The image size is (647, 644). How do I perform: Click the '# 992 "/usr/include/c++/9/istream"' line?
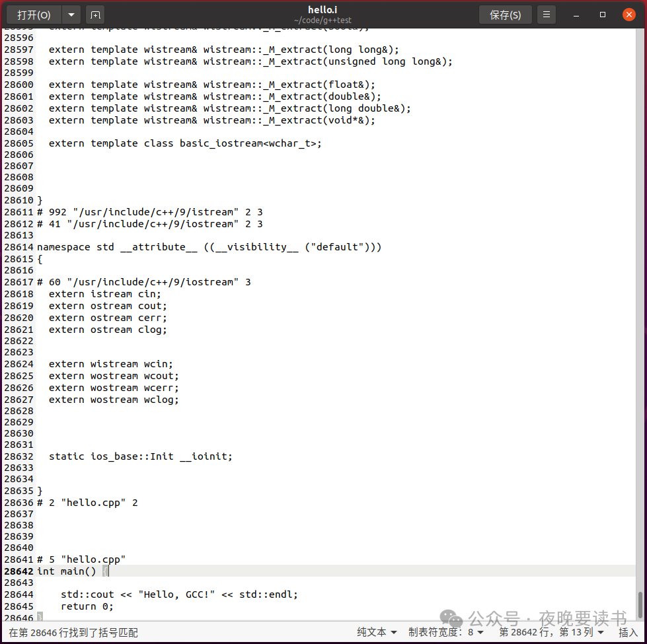point(150,212)
